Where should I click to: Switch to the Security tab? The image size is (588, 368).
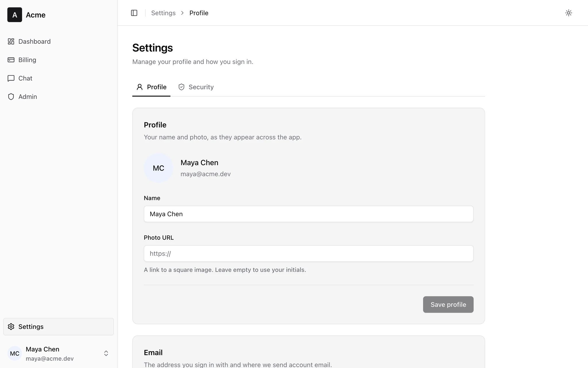coord(196,87)
